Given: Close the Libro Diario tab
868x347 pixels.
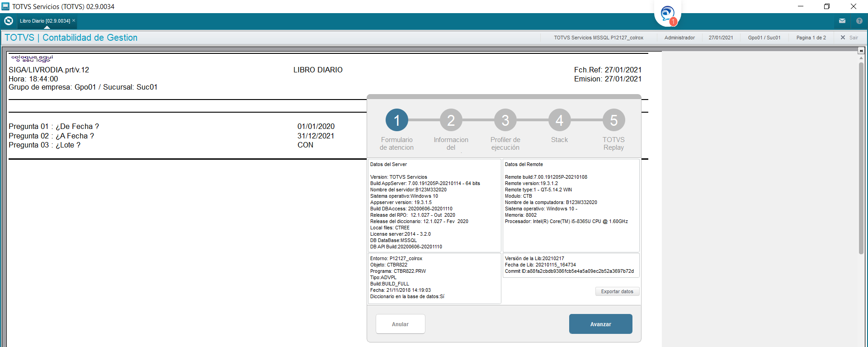Looking at the screenshot, I should [x=74, y=20].
